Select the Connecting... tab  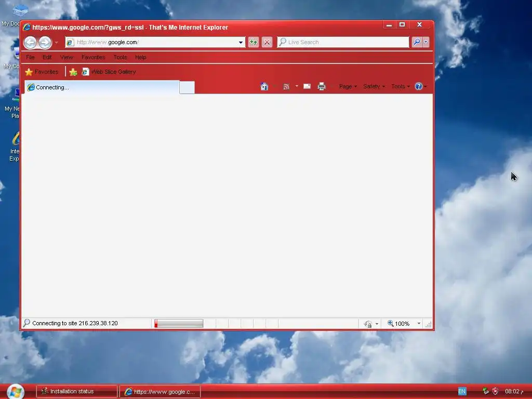(102, 87)
